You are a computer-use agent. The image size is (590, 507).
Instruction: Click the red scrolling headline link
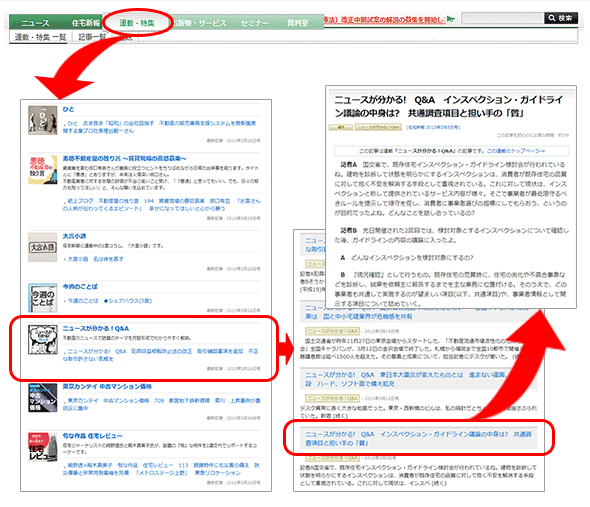coord(385,19)
